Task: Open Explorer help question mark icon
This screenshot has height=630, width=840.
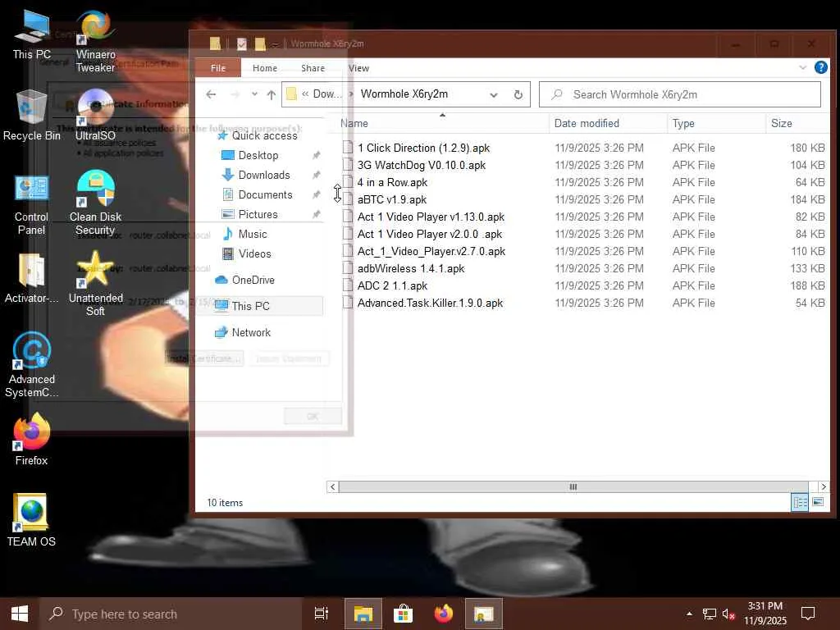Action: point(820,67)
